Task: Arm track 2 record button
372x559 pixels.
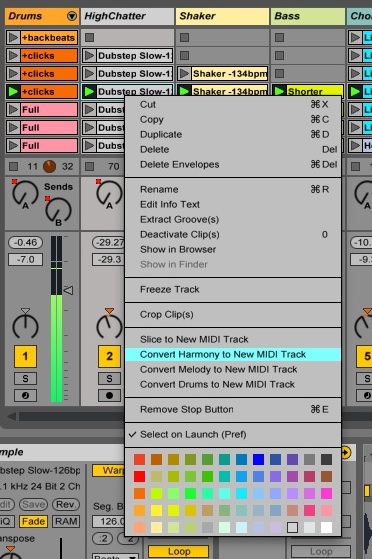Action: point(109,395)
